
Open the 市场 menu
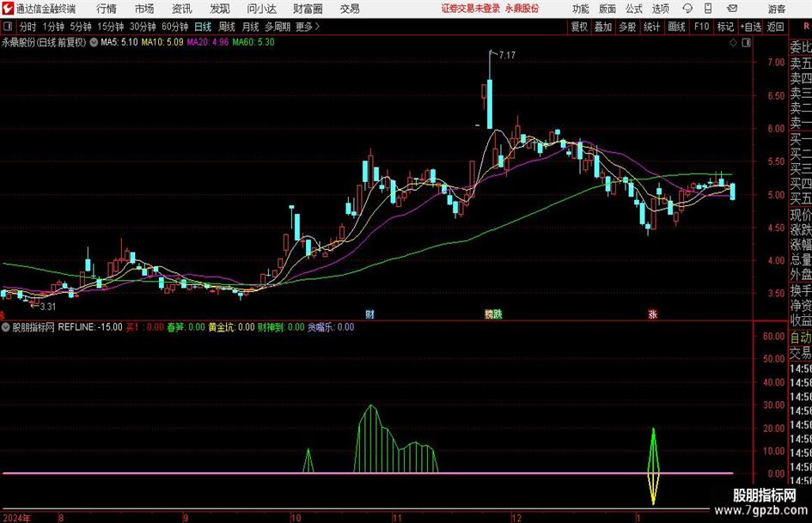144,9
